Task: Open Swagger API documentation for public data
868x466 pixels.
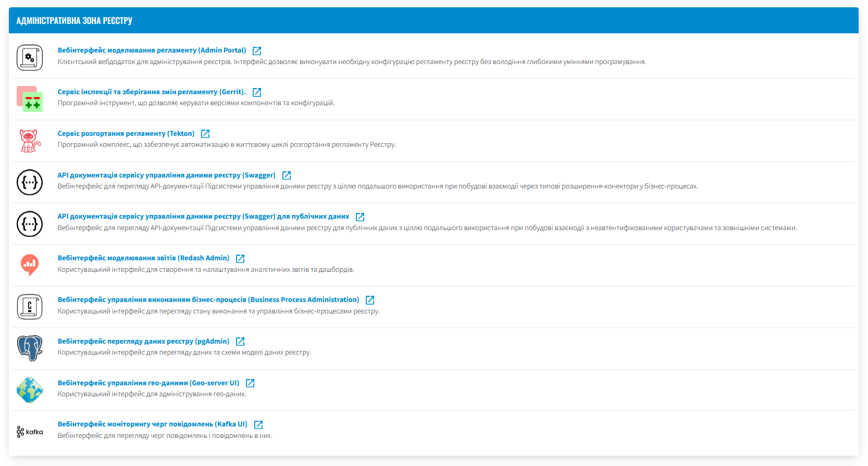Action: tap(203, 217)
